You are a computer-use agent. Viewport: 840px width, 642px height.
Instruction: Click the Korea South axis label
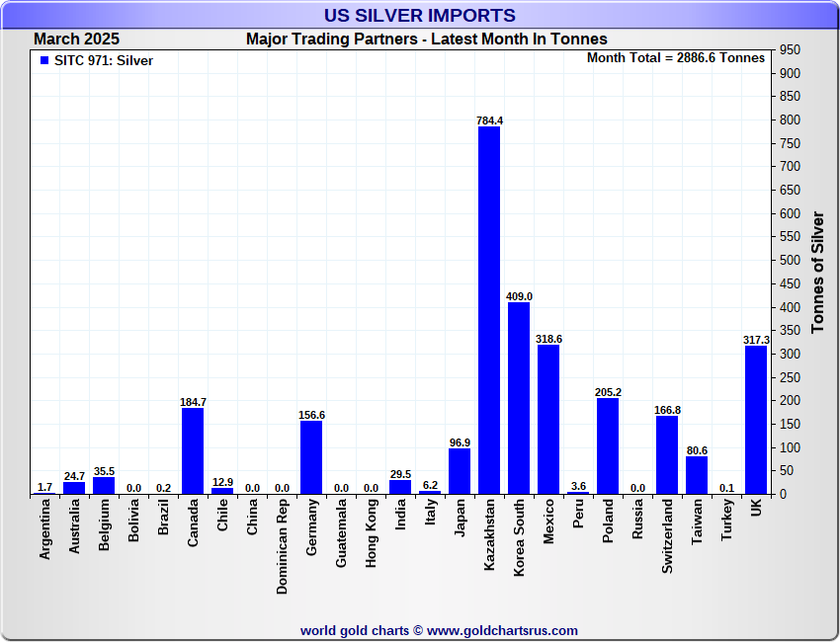[x=519, y=537]
